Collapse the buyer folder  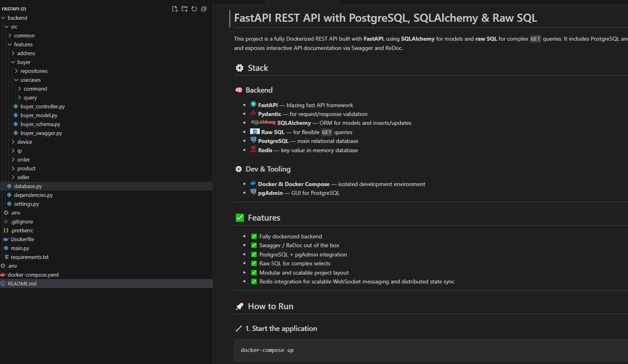(13, 62)
